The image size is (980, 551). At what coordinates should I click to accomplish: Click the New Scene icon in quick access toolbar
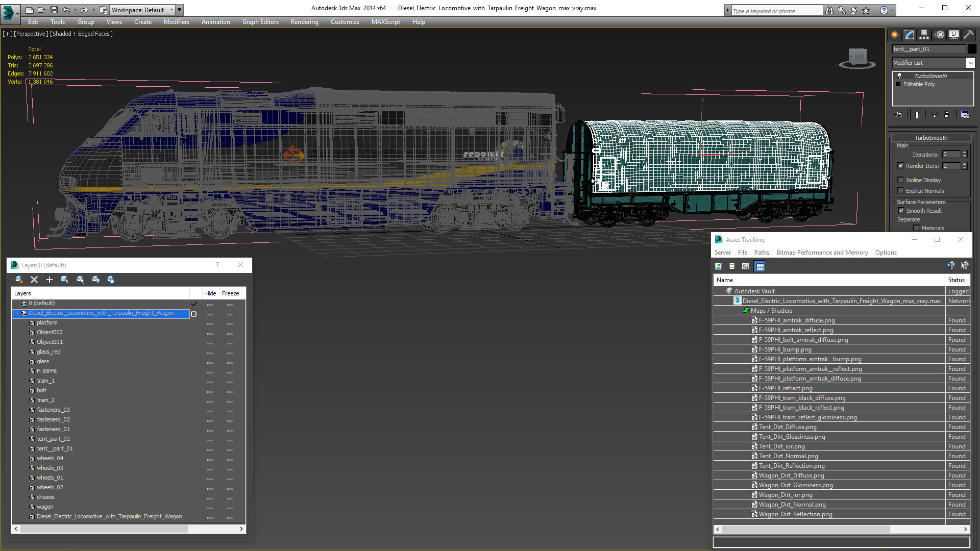(x=29, y=10)
